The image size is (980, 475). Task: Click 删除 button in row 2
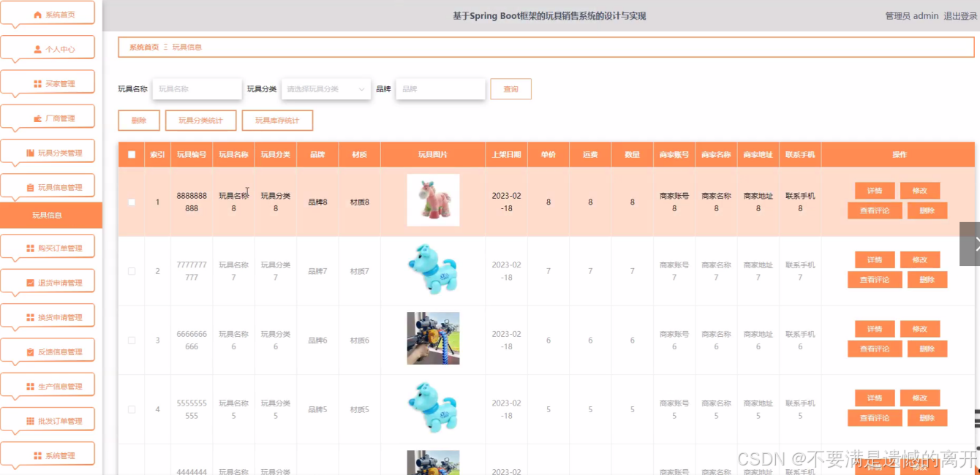[x=927, y=280]
